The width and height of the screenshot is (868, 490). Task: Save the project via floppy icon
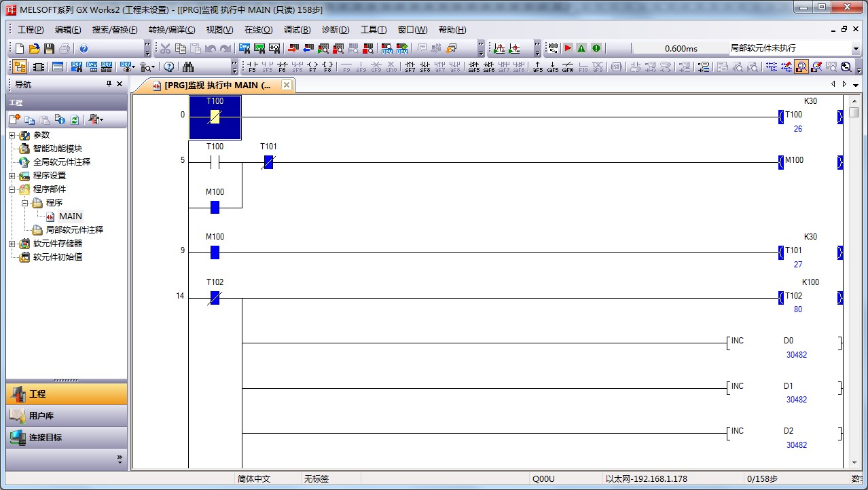(49, 48)
